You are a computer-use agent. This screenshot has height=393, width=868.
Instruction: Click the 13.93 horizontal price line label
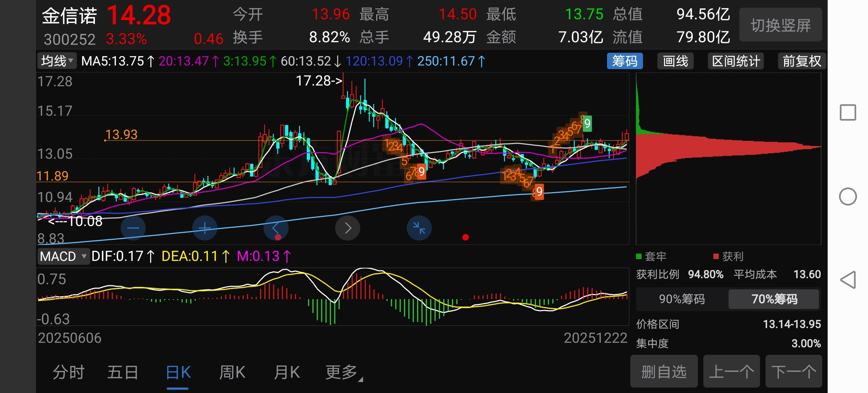121,135
